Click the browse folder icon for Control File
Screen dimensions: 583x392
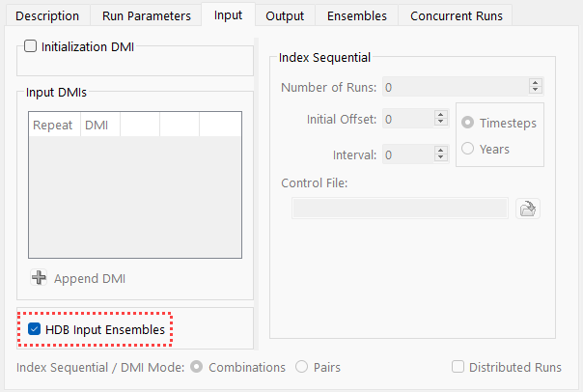click(526, 208)
